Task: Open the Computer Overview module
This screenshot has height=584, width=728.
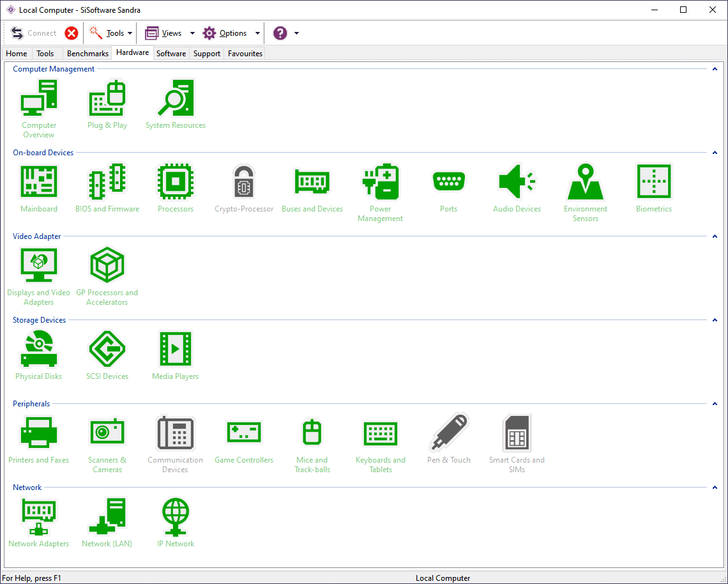Action: point(39,108)
